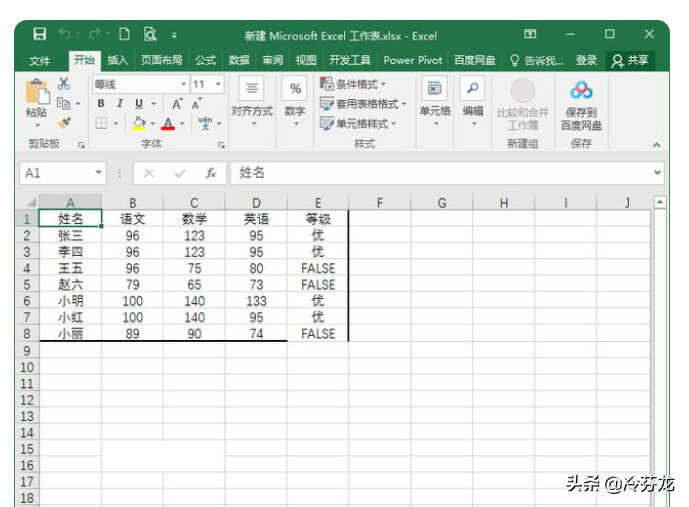
Task: Increase font size with larger A
Action: [x=177, y=104]
